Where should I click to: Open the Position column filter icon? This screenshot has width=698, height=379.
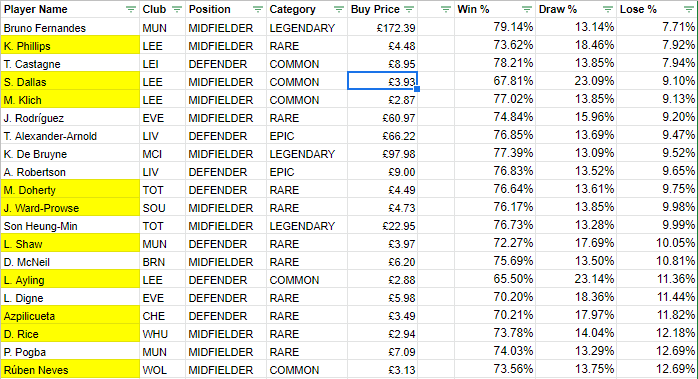coord(258,9)
